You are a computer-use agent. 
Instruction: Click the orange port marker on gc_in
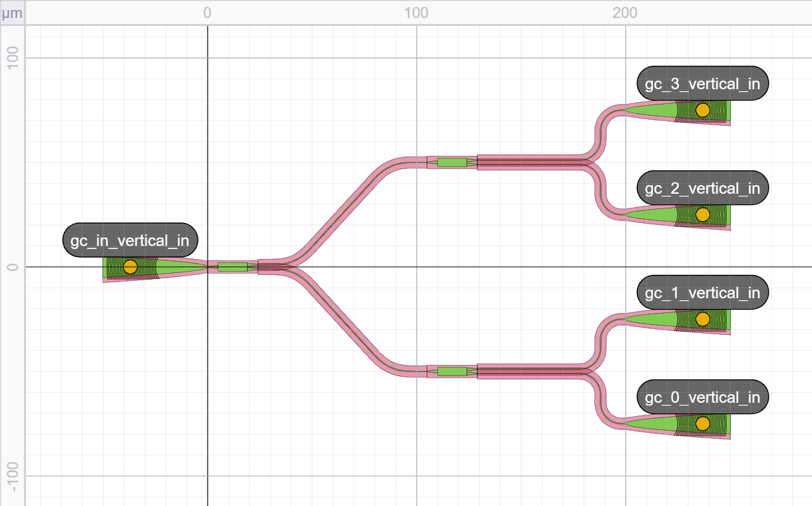pos(130,267)
